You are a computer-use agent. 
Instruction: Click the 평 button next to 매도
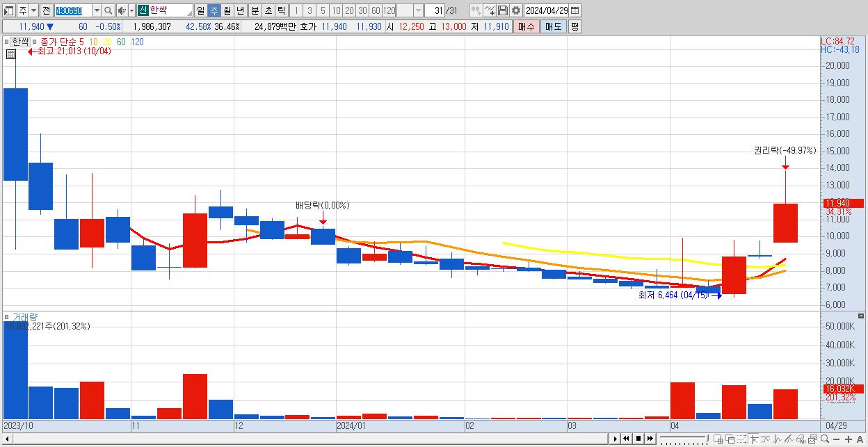(x=574, y=26)
